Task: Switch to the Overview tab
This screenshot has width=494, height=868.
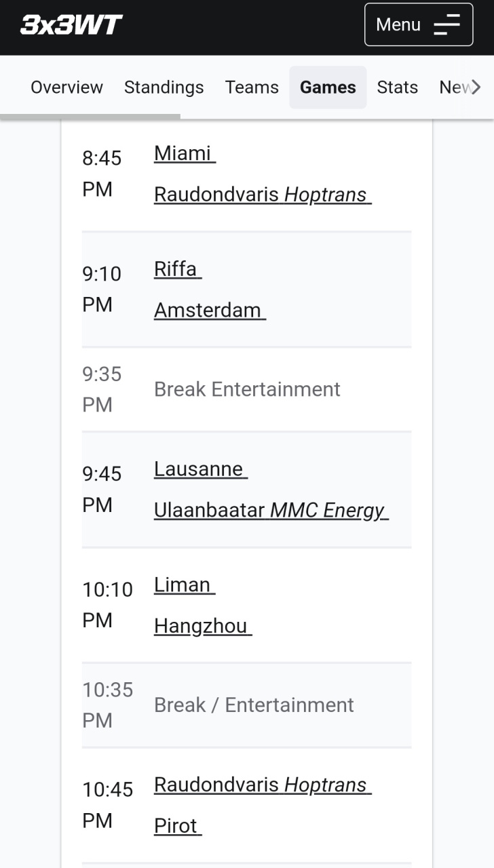Action: click(66, 87)
